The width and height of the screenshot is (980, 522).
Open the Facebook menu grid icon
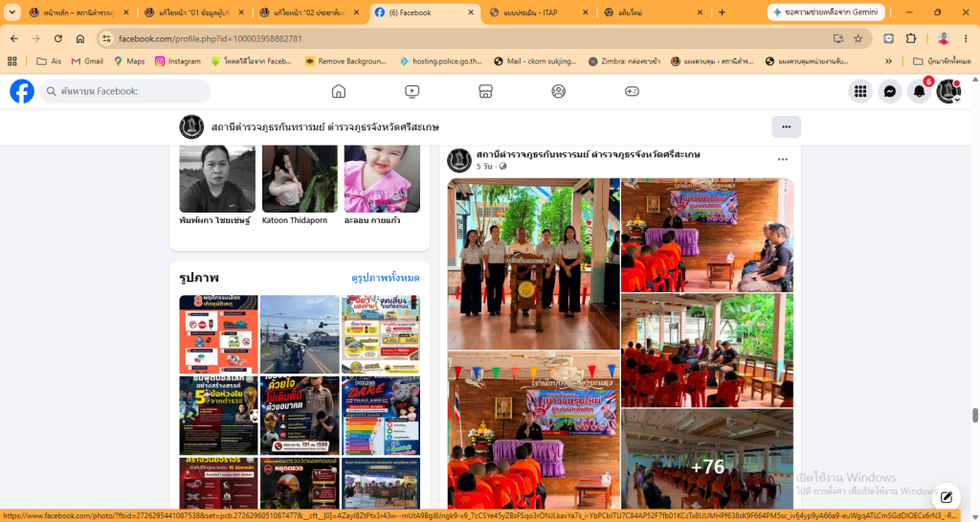click(x=860, y=91)
